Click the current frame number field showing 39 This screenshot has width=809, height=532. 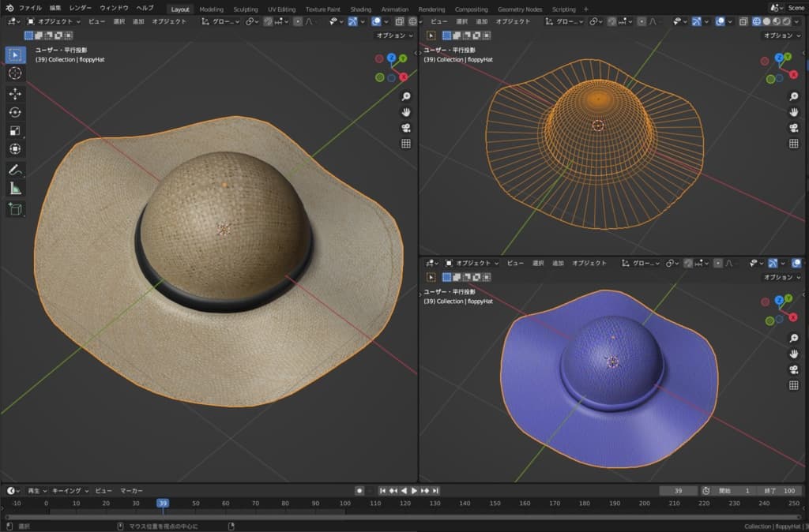678,490
